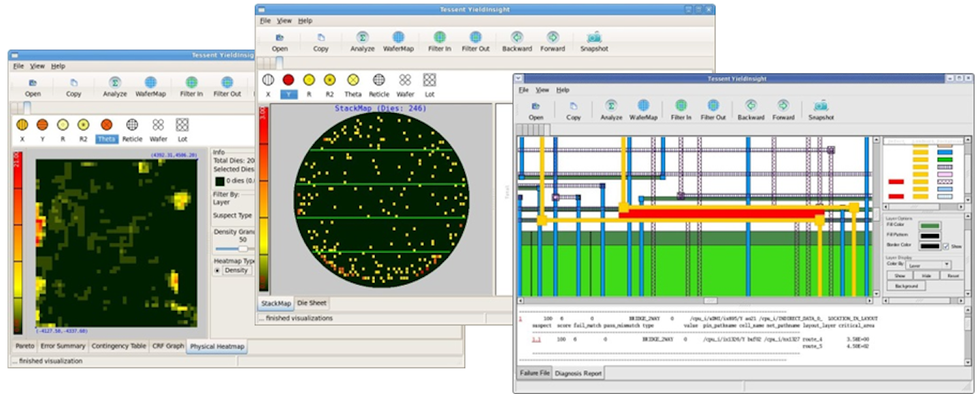Select the green layer swatch in layer list

pos(945,160)
